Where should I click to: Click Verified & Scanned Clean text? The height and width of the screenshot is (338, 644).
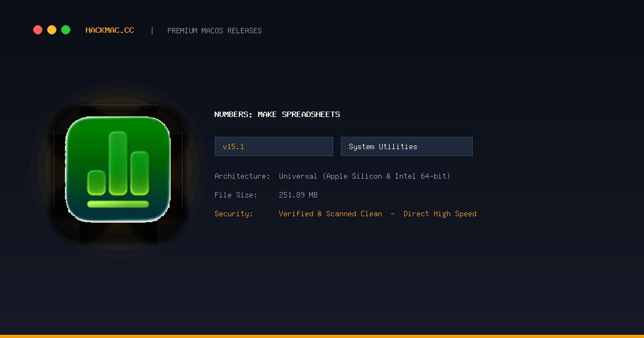point(331,214)
